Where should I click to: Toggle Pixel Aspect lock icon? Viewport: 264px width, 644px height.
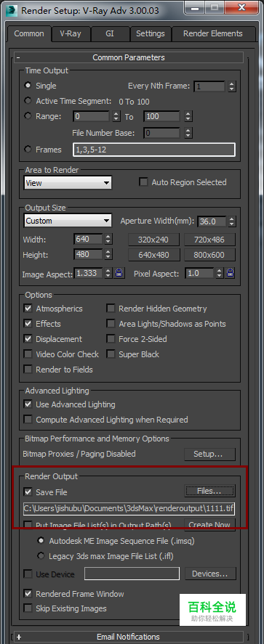point(231,273)
